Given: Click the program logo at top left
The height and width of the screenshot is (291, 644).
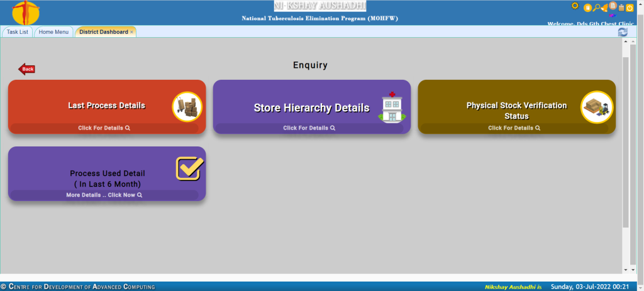Looking at the screenshot, I should coord(25,13).
